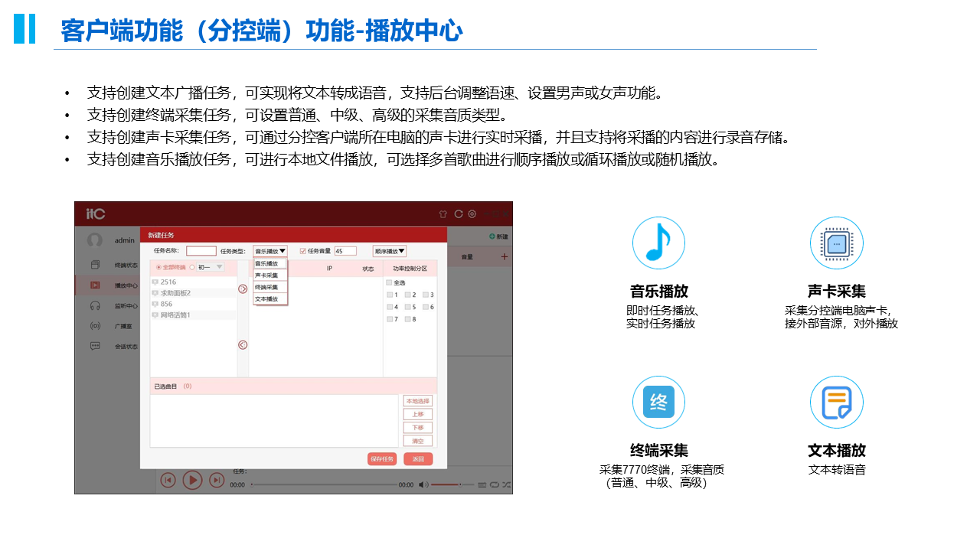Click the 本地选择 button
This screenshot has width=980, height=551.
click(418, 401)
